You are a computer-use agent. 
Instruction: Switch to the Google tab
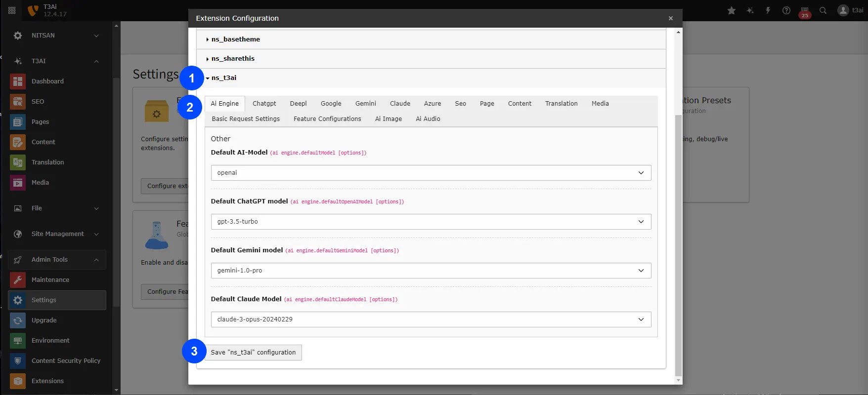331,104
